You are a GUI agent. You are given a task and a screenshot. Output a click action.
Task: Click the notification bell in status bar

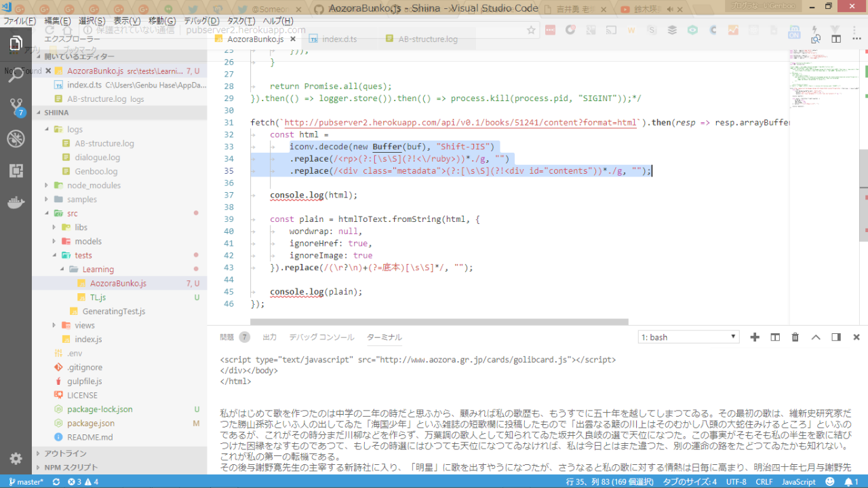click(x=847, y=482)
